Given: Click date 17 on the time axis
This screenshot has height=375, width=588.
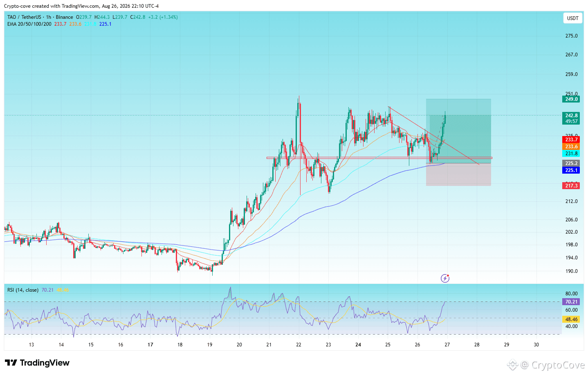Looking at the screenshot, I should pyautogui.click(x=150, y=345).
